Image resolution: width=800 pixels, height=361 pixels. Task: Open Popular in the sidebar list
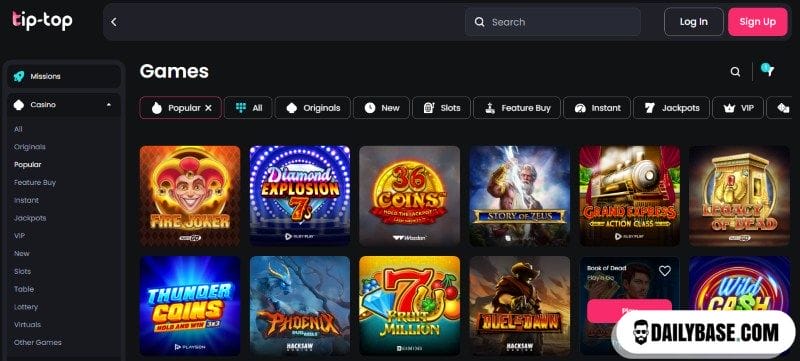click(28, 165)
